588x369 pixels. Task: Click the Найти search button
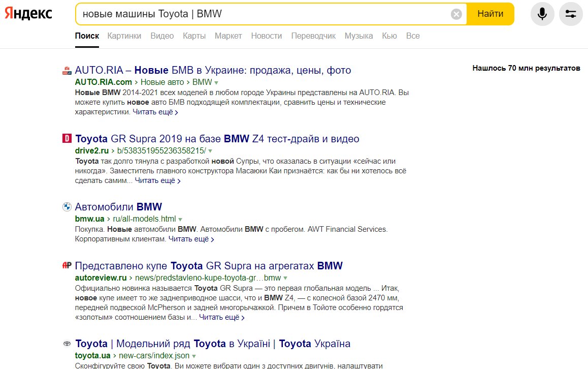(490, 14)
